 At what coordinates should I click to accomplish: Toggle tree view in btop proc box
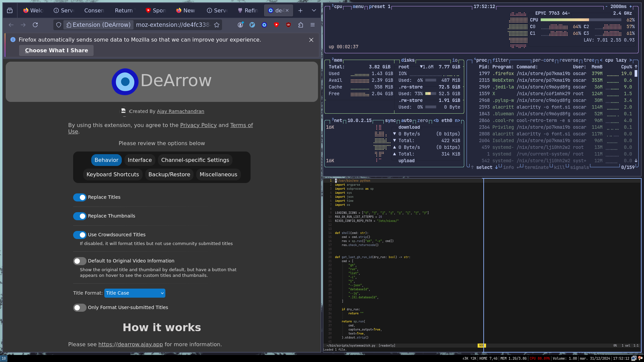[589, 60]
